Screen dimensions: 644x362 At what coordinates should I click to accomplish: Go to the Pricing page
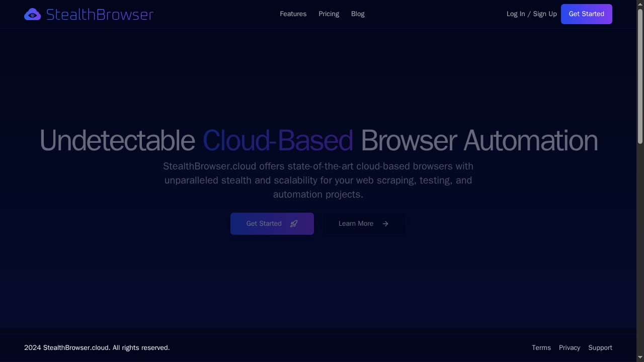click(329, 14)
